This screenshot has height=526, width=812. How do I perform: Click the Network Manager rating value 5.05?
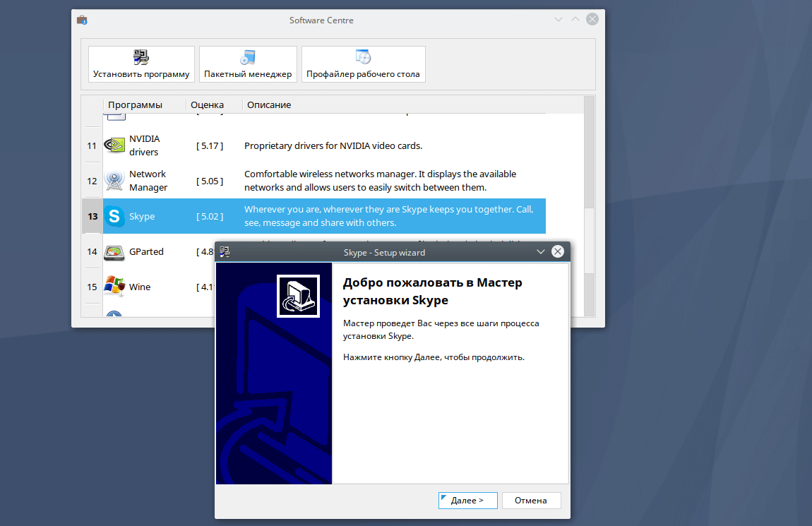(210, 181)
